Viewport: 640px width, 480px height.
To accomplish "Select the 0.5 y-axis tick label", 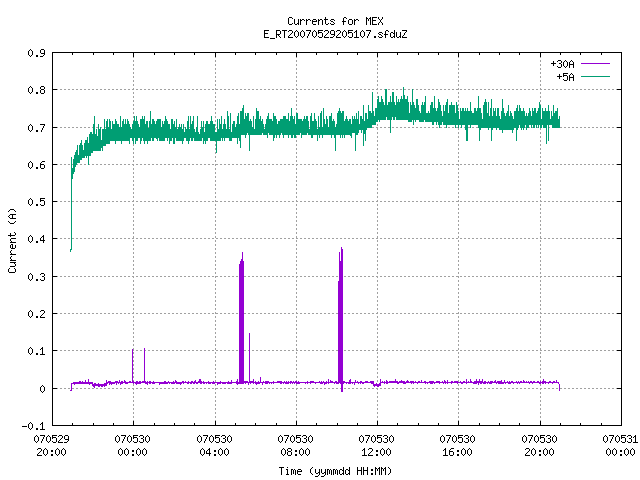I will point(36,202).
